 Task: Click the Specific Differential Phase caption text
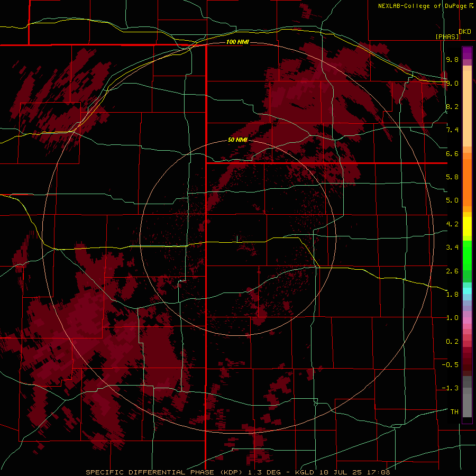237,472
